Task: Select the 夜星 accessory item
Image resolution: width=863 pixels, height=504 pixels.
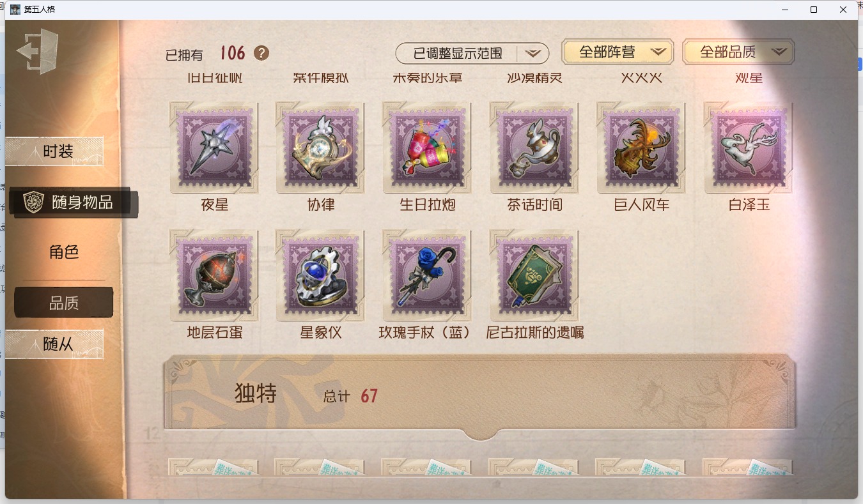Action: coord(214,148)
